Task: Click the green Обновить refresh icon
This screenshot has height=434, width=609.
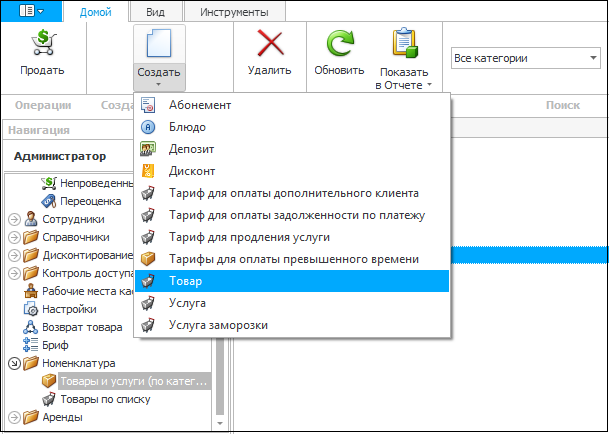Action: point(340,43)
